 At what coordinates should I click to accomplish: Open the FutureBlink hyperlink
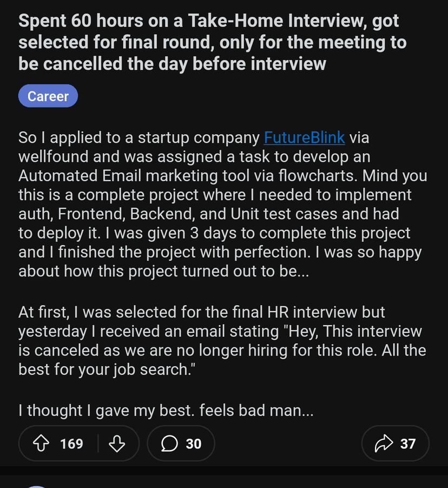pos(304,137)
